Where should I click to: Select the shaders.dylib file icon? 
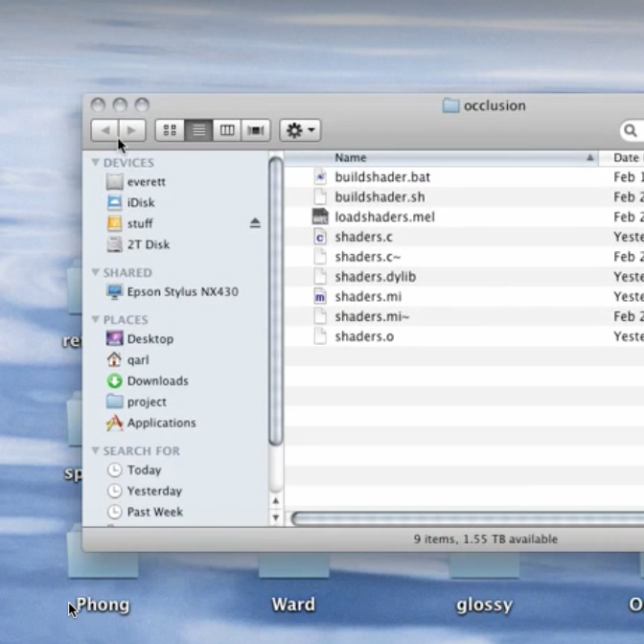click(x=320, y=276)
